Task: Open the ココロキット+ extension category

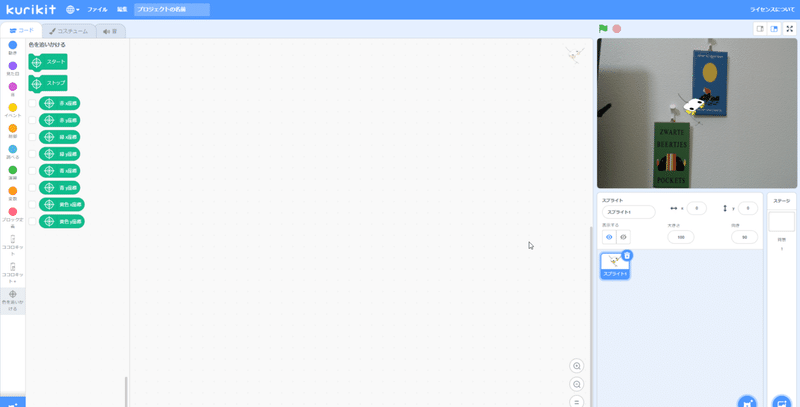Action: (x=13, y=273)
